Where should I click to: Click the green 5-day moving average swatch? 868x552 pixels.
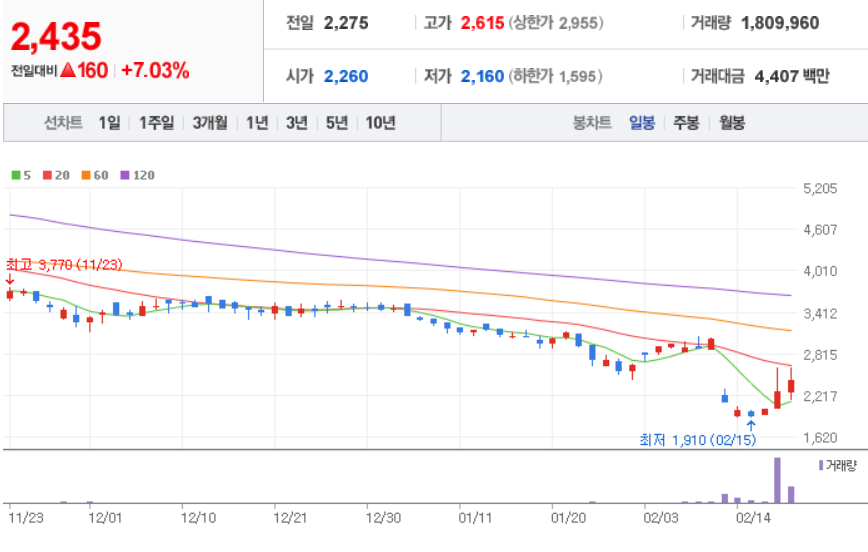coord(16,176)
